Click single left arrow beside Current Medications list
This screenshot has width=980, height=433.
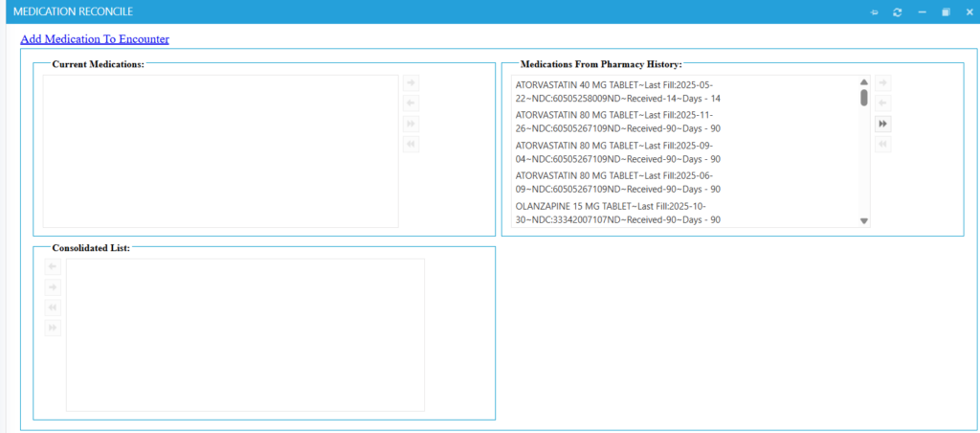pos(411,103)
